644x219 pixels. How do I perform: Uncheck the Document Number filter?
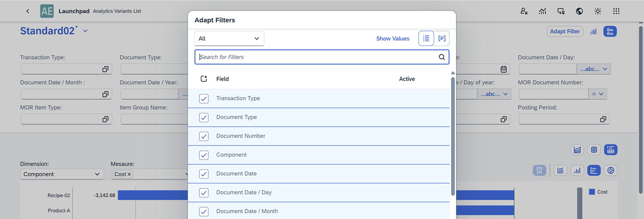[x=204, y=136]
